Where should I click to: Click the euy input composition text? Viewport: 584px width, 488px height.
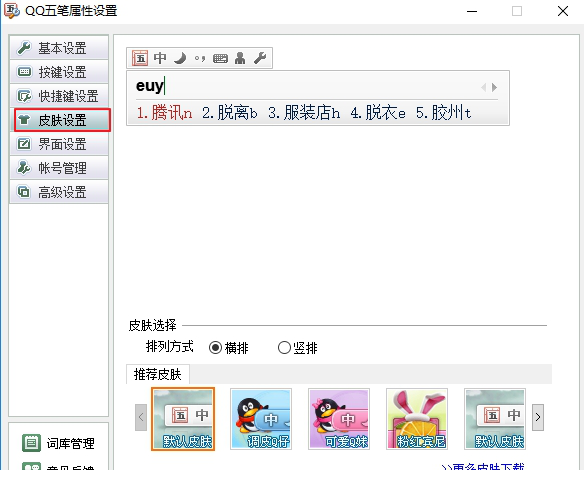pos(150,86)
